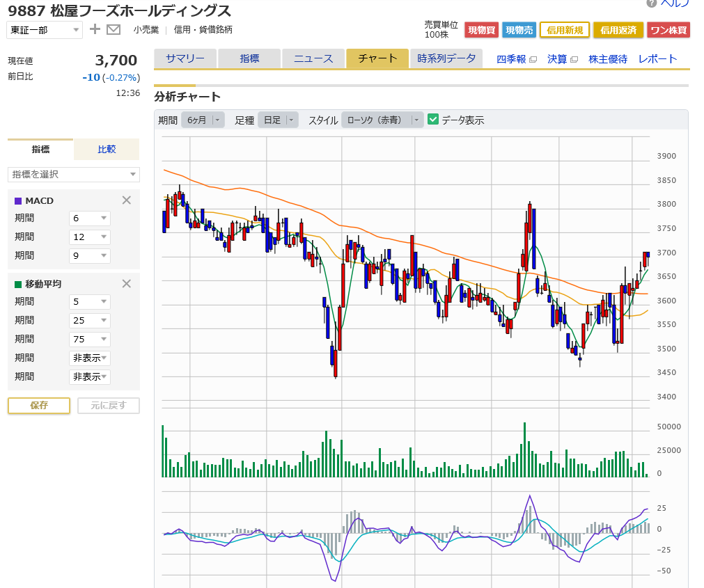Image resolution: width=704 pixels, height=588 pixels.
Task: Click the 保存 save button
Action: [39, 406]
